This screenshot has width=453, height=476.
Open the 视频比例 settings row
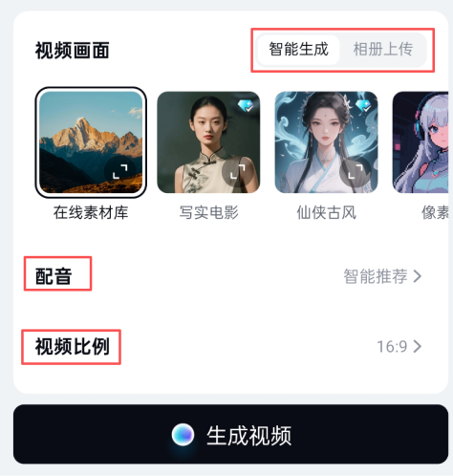[x=228, y=346]
